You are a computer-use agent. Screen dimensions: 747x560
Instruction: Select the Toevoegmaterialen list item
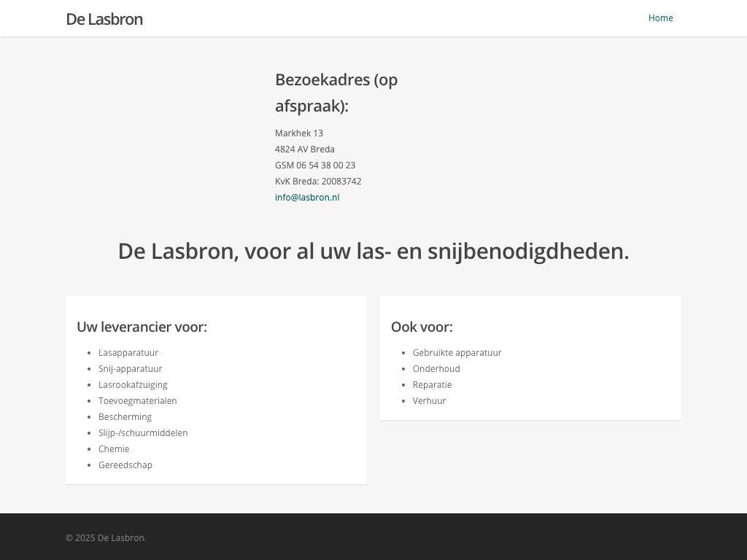(x=138, y=401)
